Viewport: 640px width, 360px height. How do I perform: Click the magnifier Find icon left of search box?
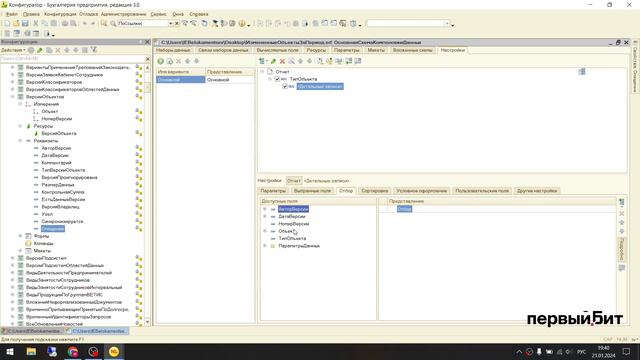click(113, 24)
